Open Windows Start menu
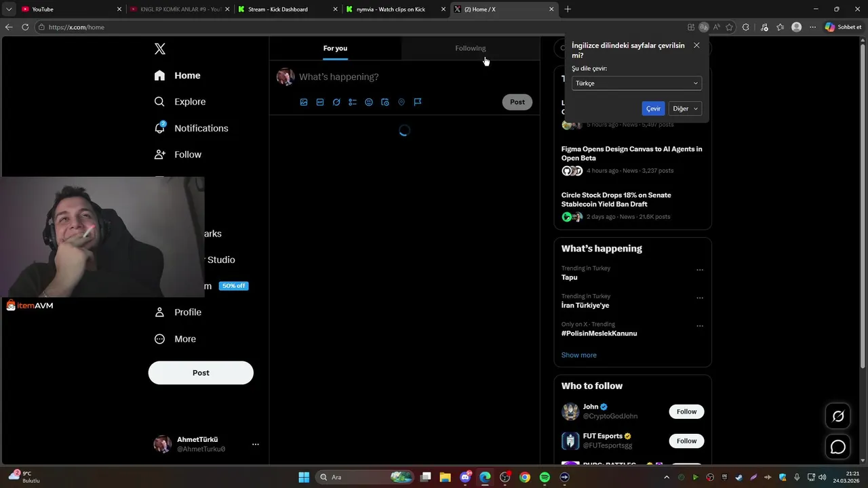Screen dimensions: 868x488 pyautogui.click(x=304, y=477)
